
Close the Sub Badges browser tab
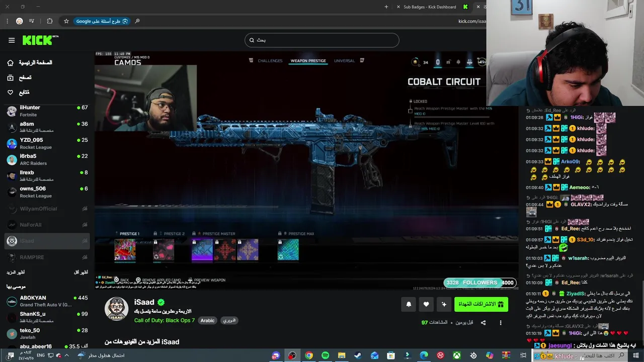(x=398, y=7)
